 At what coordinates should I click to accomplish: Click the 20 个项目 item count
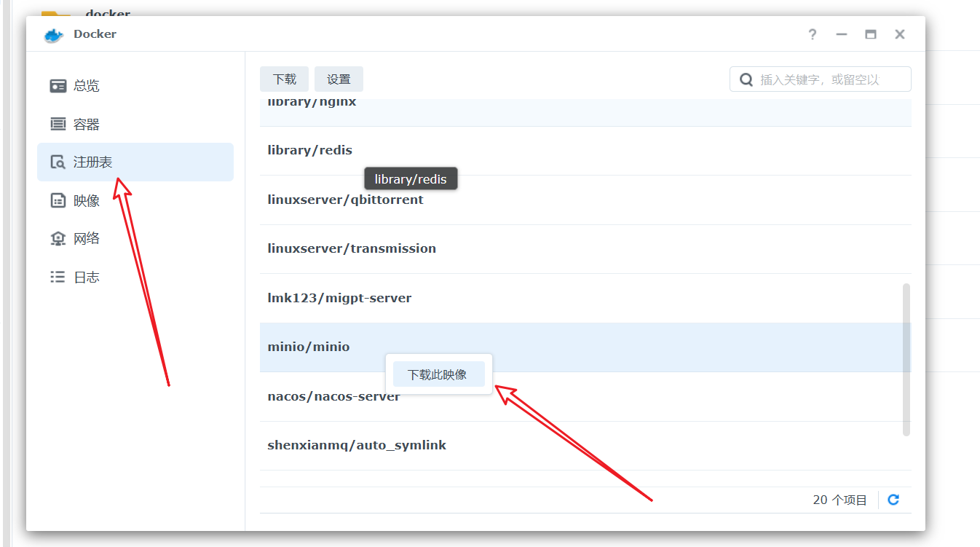click(840, 500)
